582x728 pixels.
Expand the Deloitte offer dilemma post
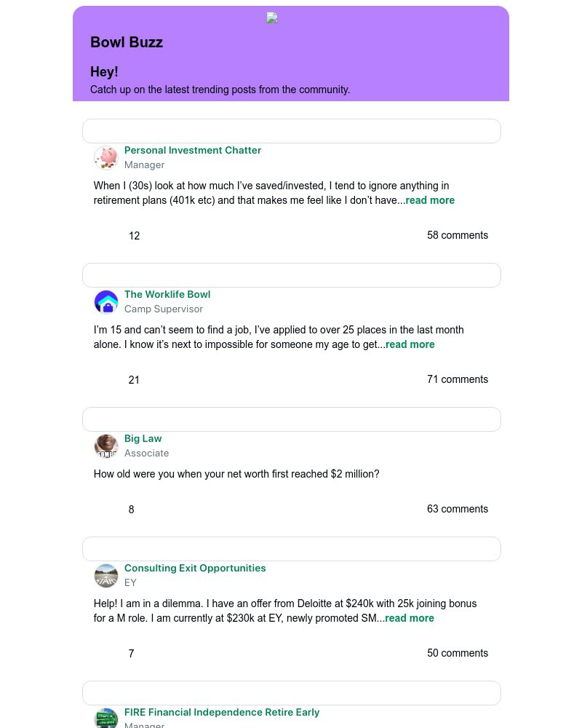410,618
